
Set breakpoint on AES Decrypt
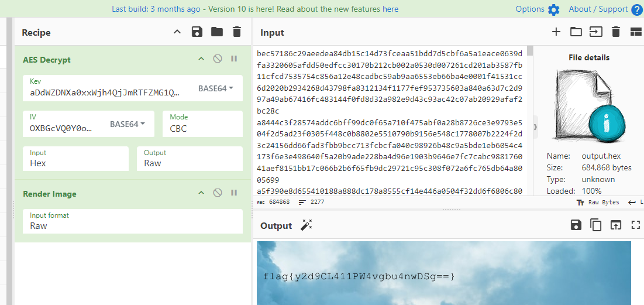pyautogui.click(x=234, y=59)
